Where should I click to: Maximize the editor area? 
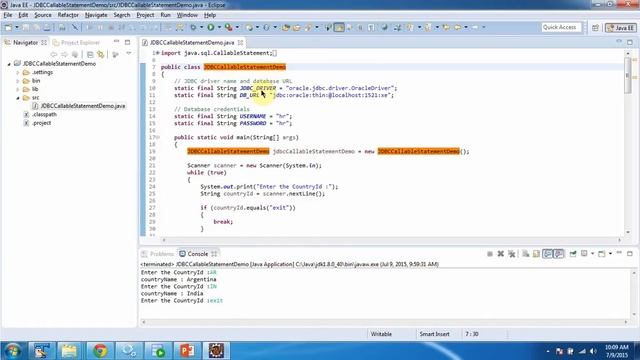[x=630, y=42]
